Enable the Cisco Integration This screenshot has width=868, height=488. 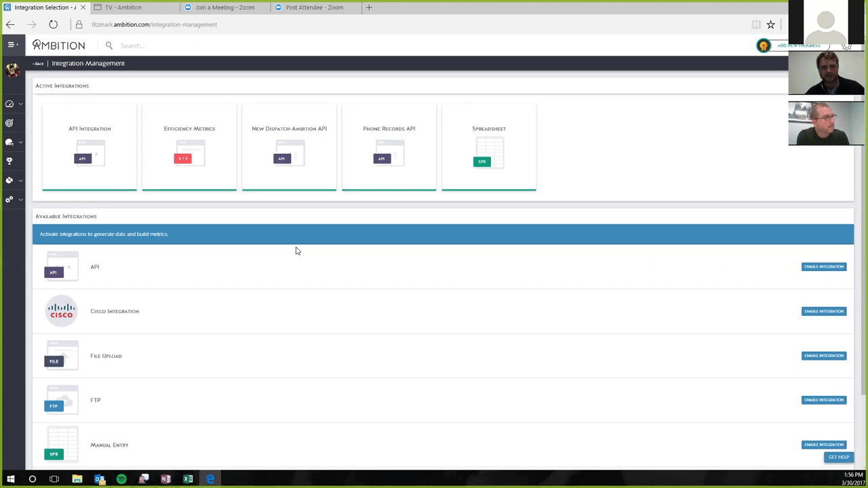pyautogui.click(x=823, y=311)
